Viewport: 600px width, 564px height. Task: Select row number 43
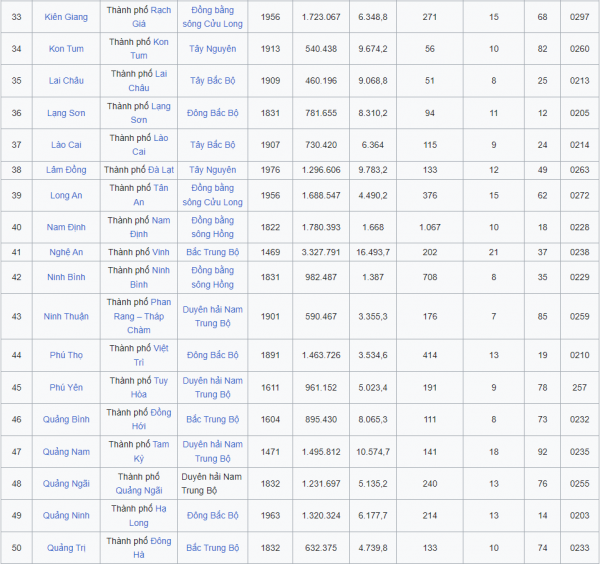coord(16,316)
